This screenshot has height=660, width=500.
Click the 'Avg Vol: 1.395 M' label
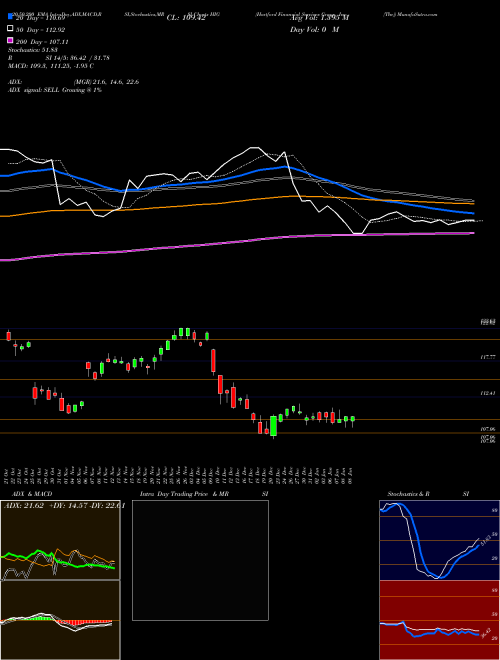319,18
